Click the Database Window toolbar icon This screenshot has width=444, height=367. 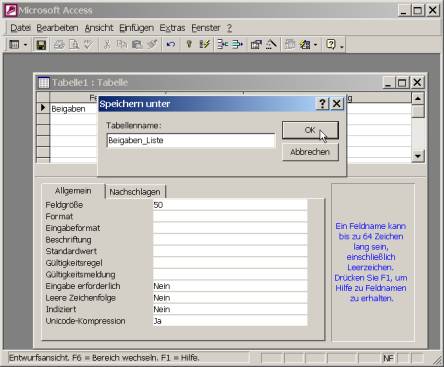[x=290, y=44]
